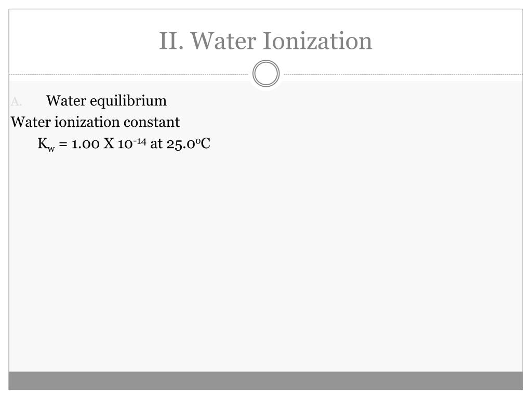Click the dashed divider right of circle
The image size is (532, 399).
point(403,74)
